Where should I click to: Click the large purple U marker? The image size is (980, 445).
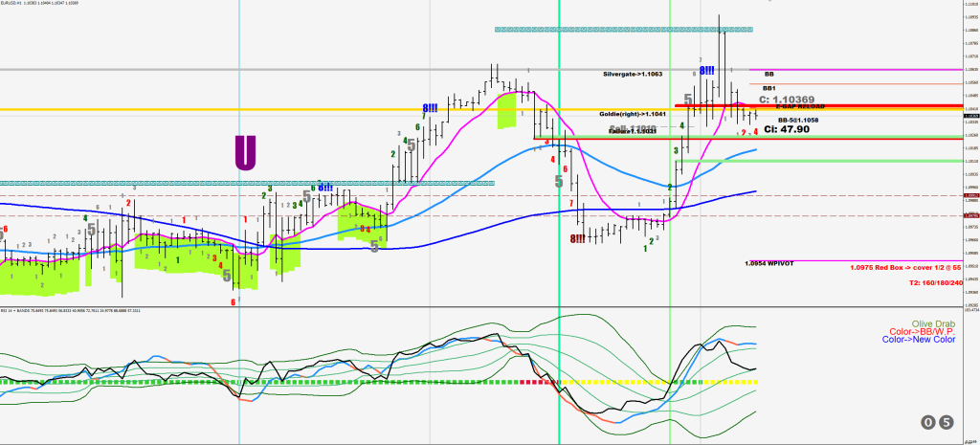(x=245, y=152)
